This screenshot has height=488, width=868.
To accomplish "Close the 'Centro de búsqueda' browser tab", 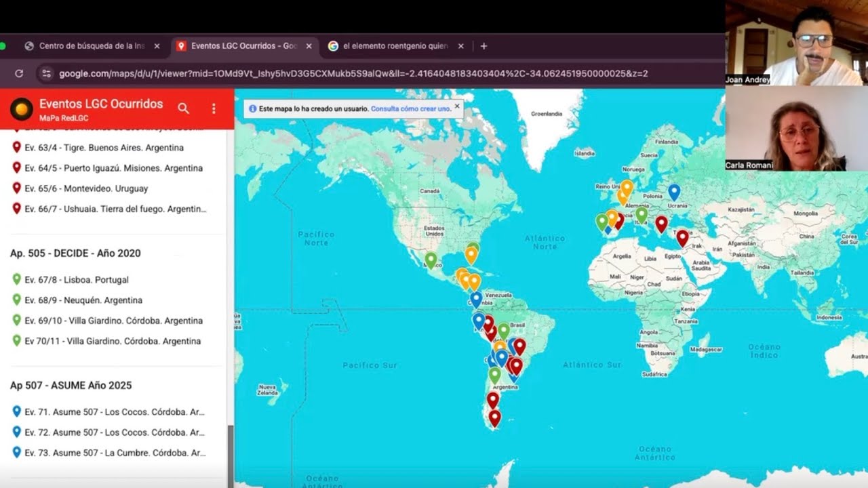I will 157,46.
